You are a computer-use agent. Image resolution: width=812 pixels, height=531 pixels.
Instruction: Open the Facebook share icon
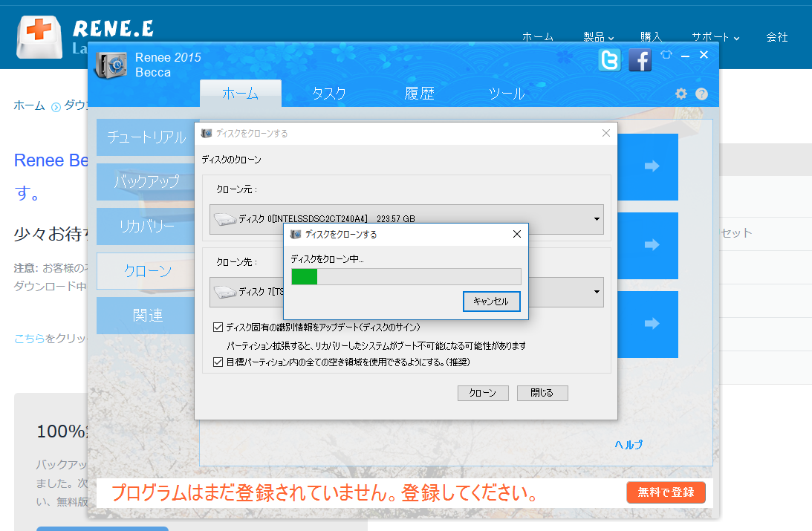pos(640,61)
